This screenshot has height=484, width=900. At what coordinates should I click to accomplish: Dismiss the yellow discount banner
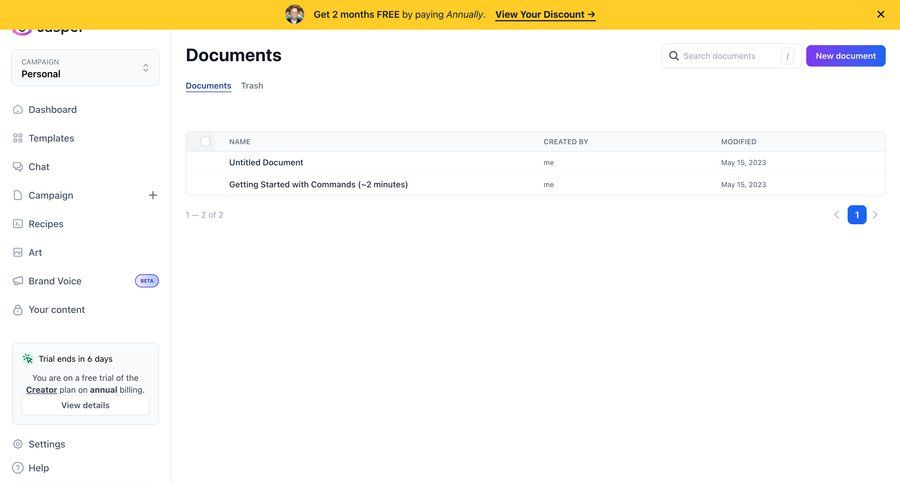(880, 14)
